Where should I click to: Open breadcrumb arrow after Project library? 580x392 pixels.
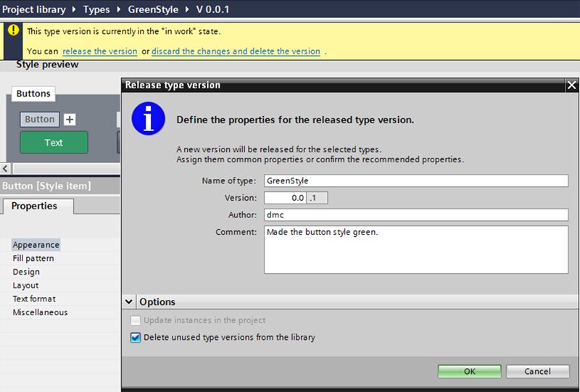coord(74,9)
